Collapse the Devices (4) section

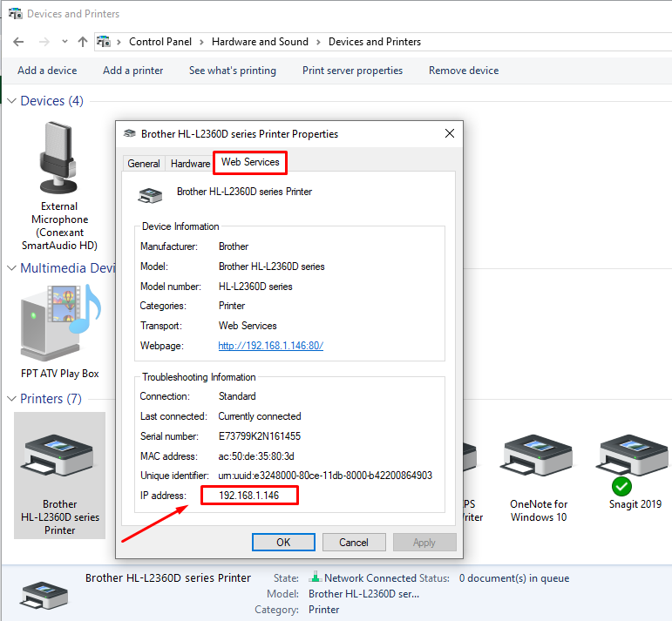(x=11, y=101)
